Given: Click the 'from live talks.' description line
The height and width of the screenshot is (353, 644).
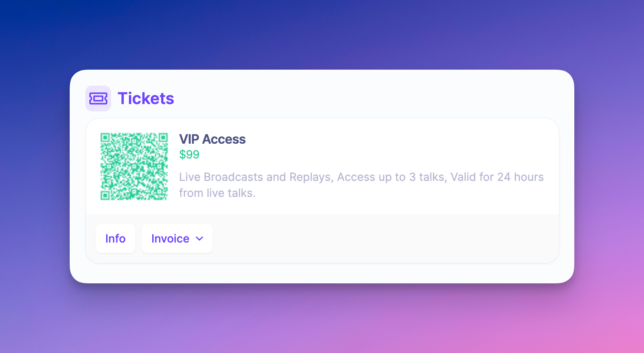Looking at the screenshot, I should (217, 193).
